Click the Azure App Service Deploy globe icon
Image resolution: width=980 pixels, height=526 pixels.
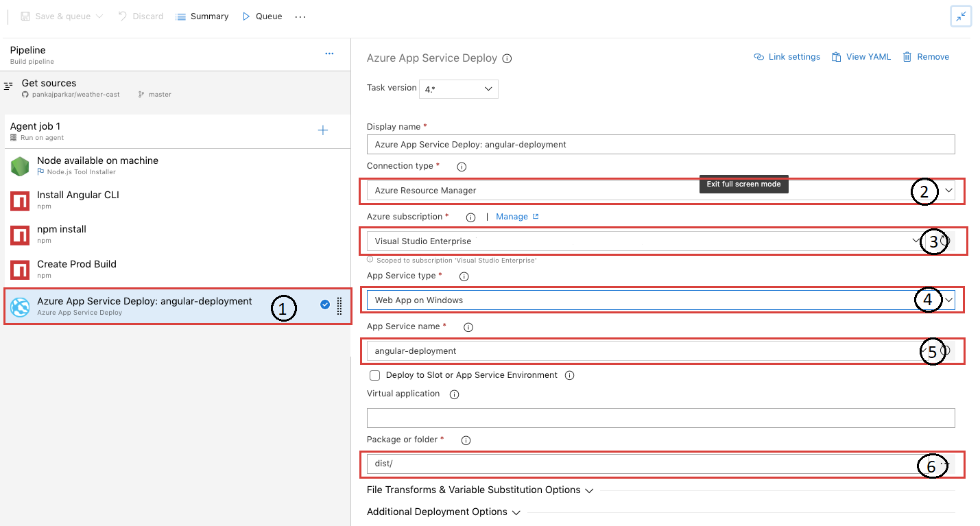pos(20,306)
